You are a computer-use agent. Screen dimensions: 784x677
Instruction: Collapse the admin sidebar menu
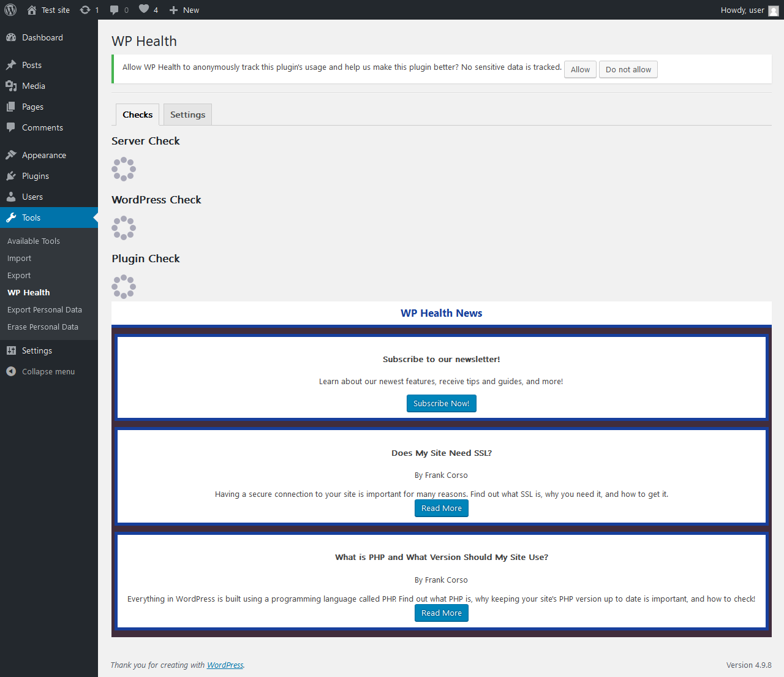(49, 371)
